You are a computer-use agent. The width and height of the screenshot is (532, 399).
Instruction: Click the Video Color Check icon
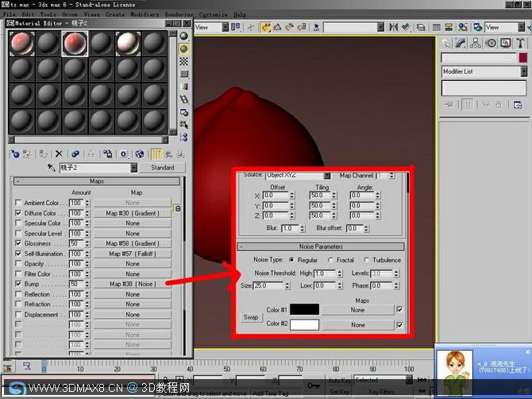click(x=183, y=87)
